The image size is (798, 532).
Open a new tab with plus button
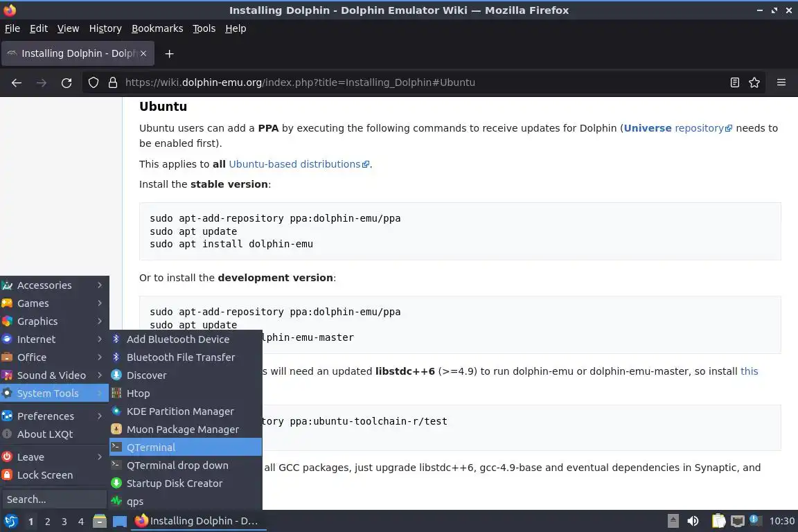pos(170,53)
